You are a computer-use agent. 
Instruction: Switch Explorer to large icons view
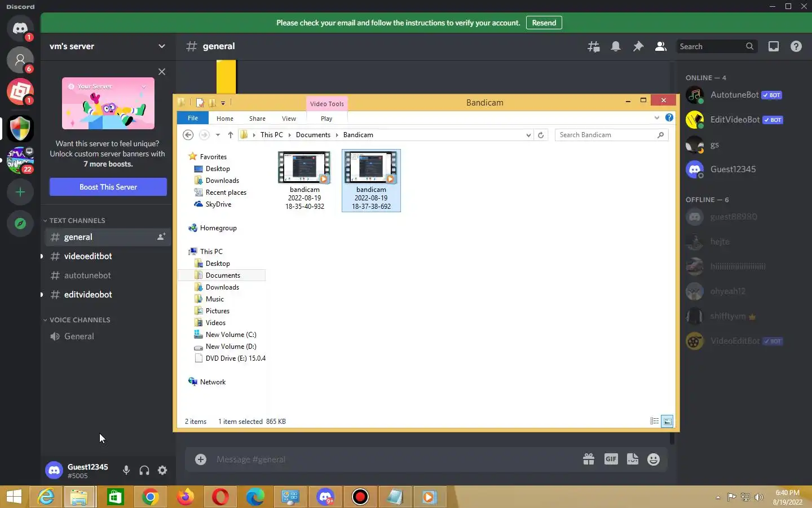pyautogui.click(x=667, y=421)
